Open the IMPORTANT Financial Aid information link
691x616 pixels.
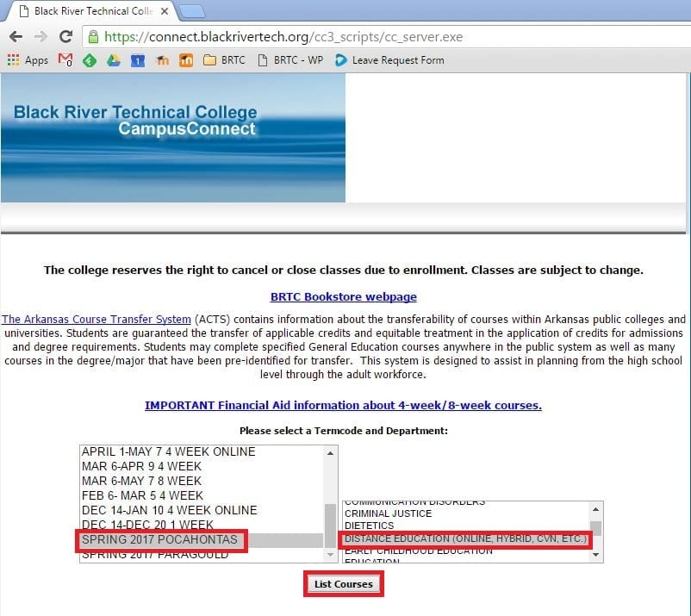(x=343, y=405)
